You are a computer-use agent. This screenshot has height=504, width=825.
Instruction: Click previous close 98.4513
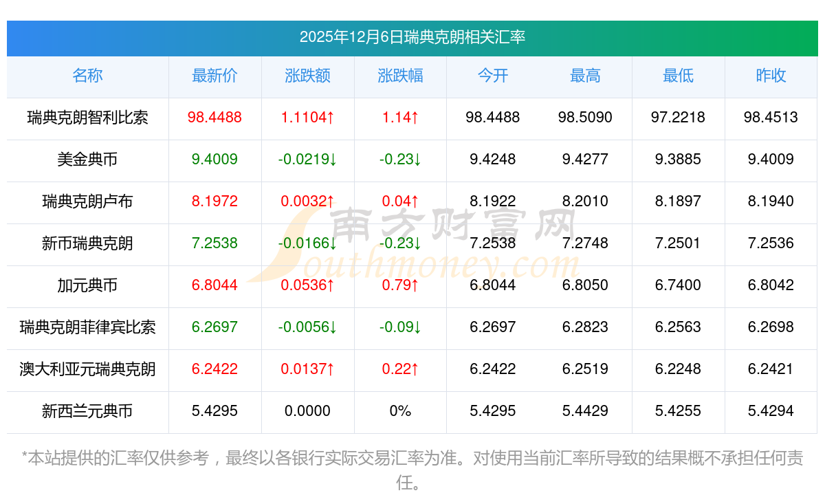[x=771, y=118]
